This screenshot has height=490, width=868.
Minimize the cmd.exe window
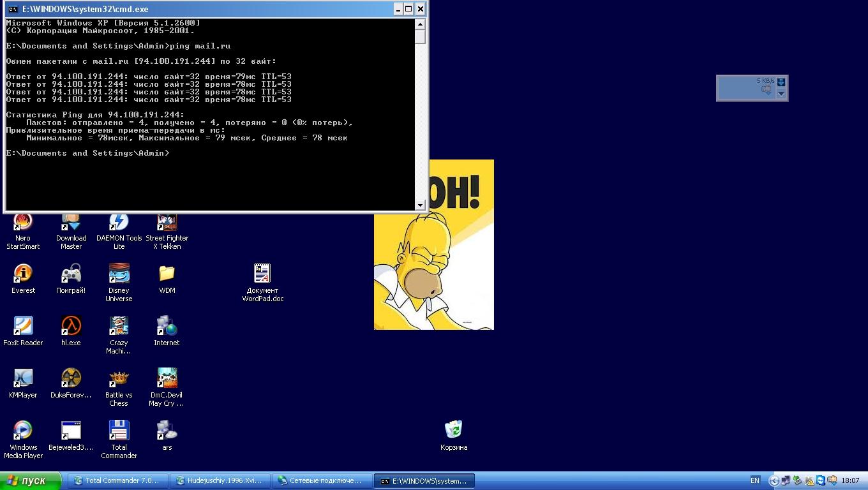[398, 9]
